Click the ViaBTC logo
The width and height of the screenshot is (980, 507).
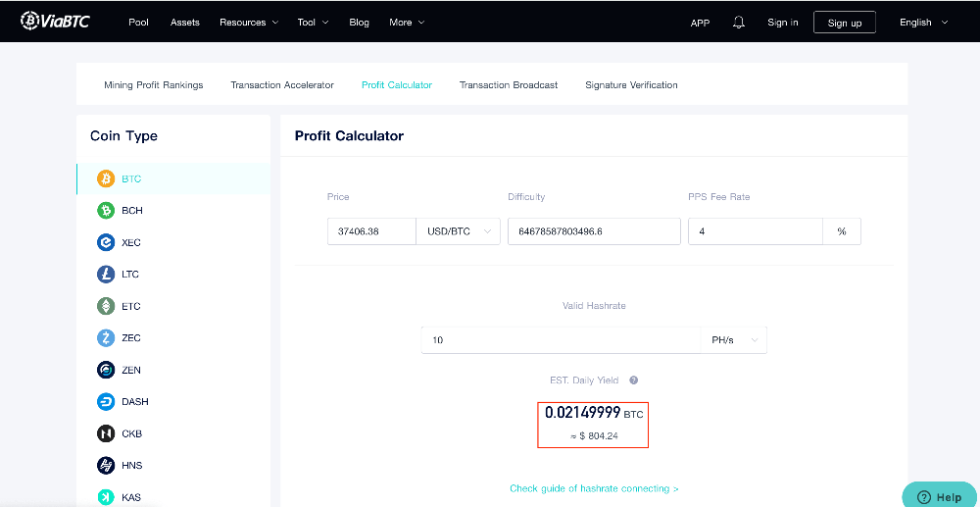tap(55, 22)
